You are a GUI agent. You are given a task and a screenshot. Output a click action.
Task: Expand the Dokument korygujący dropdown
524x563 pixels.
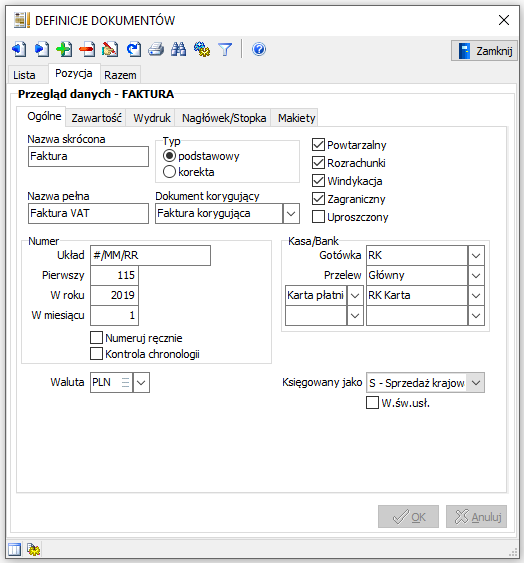(291, 214)
